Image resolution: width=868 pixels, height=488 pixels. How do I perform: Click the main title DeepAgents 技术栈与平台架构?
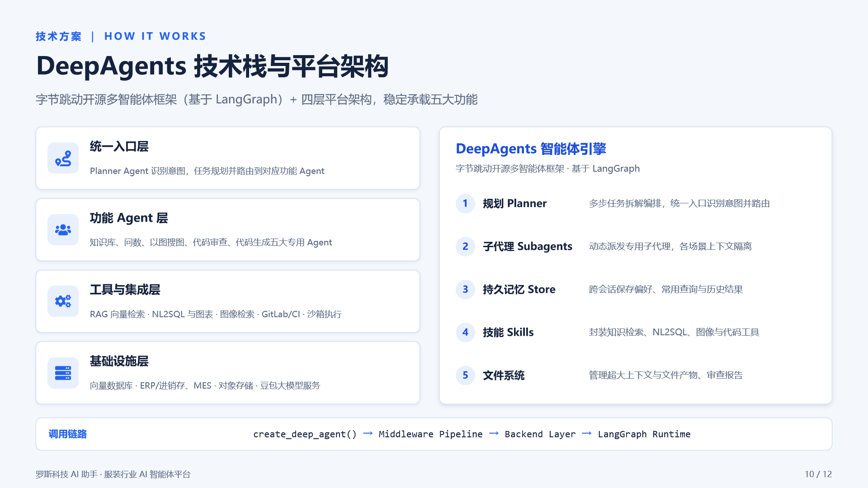(212, 66)
